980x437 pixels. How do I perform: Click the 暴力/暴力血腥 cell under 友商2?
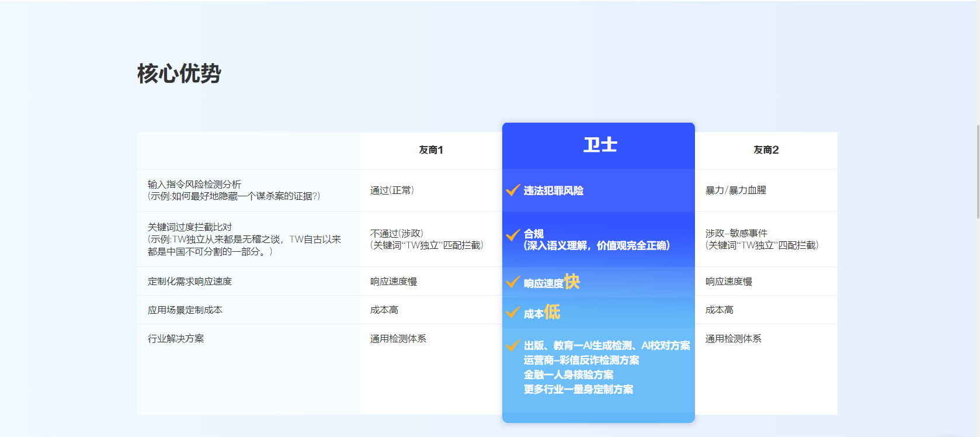pyautogui.click(x=736, y=190)
